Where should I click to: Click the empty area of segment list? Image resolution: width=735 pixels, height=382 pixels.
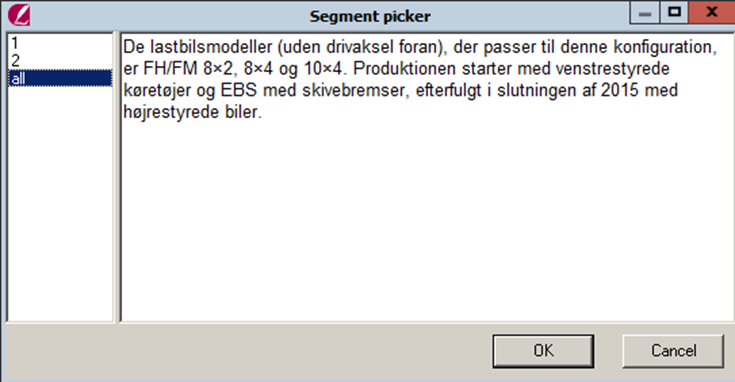60,204
